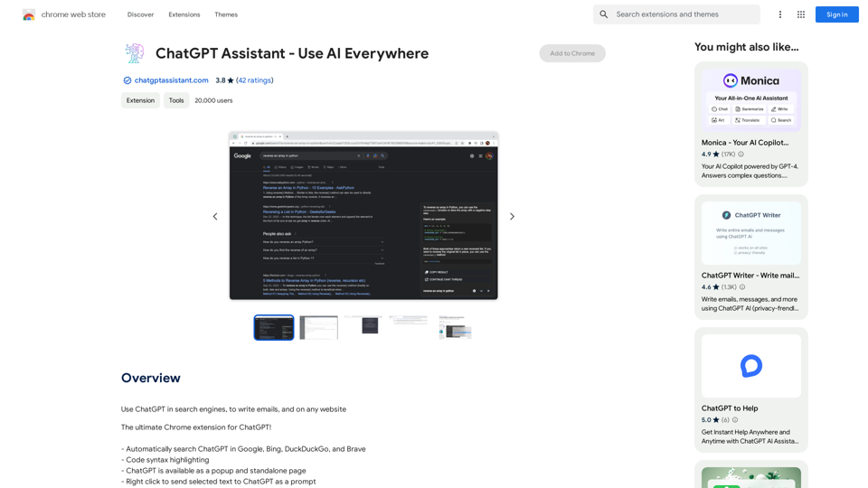Click the 20,000 users text

(x=213, y=100)
